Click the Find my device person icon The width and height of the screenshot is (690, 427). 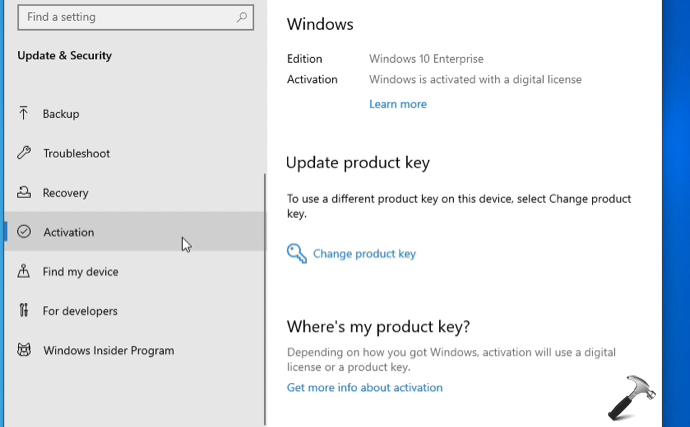coord(24,271)
